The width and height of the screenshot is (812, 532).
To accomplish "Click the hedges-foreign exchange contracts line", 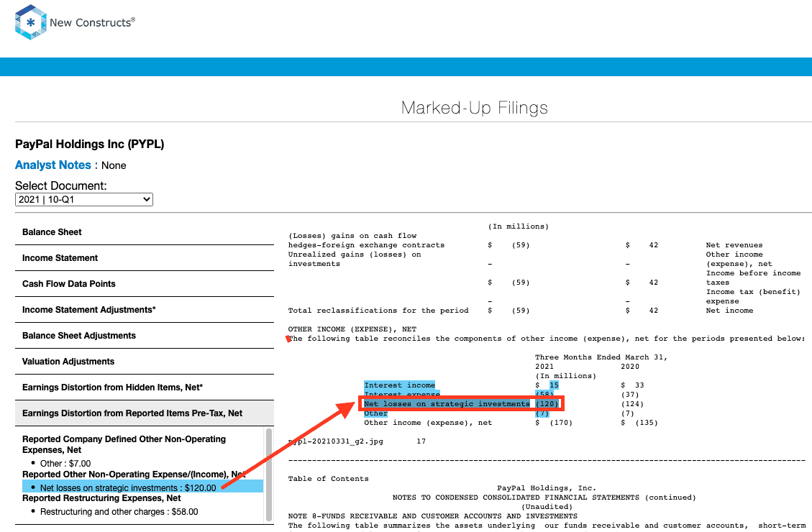I will point(366,245).
